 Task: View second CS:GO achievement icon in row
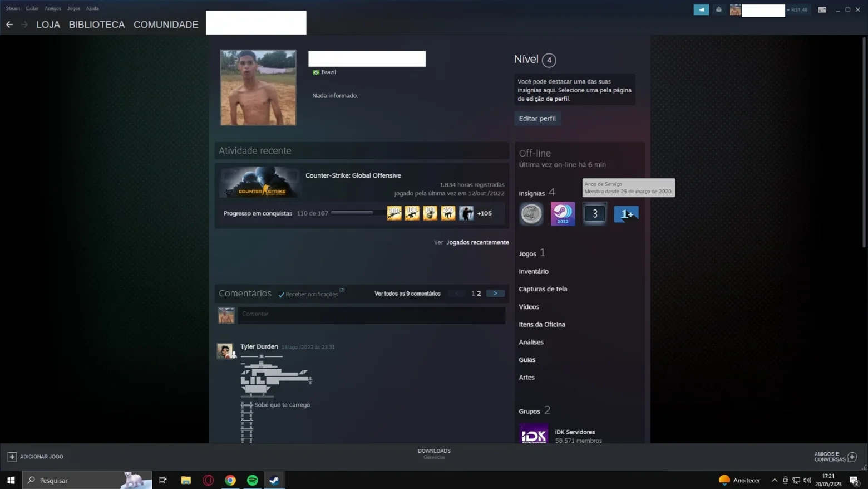point(412,213)
